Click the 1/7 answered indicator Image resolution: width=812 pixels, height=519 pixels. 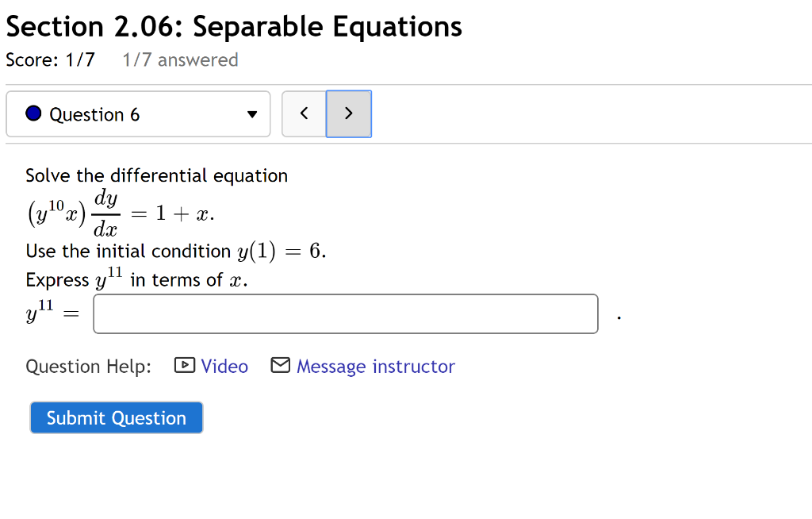click(180, 60)
